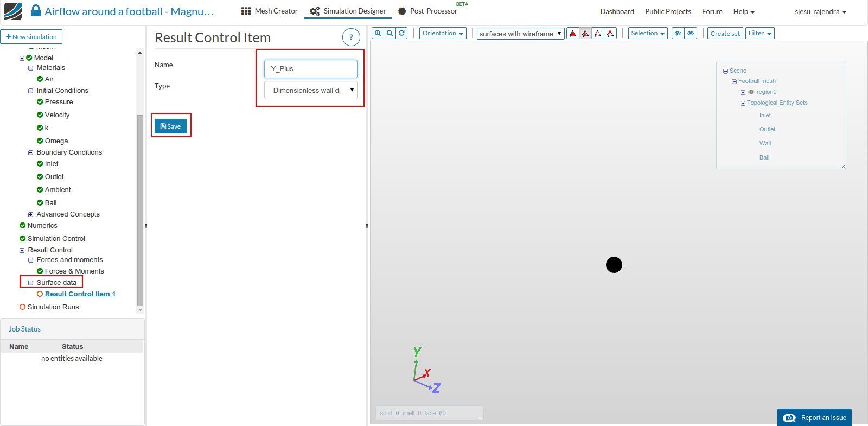Image resolution: width=868 pixels, height=426 pixels.
Task: Click the Name input field
Action: (311, 69)
